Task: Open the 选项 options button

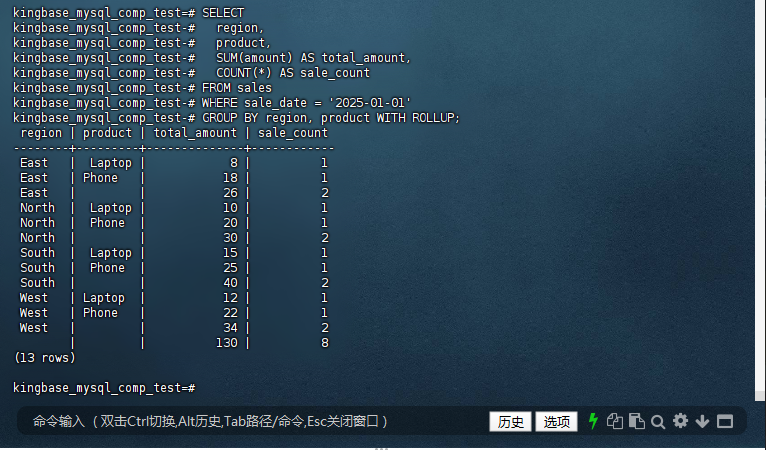Action: click(x=556, y=422)
